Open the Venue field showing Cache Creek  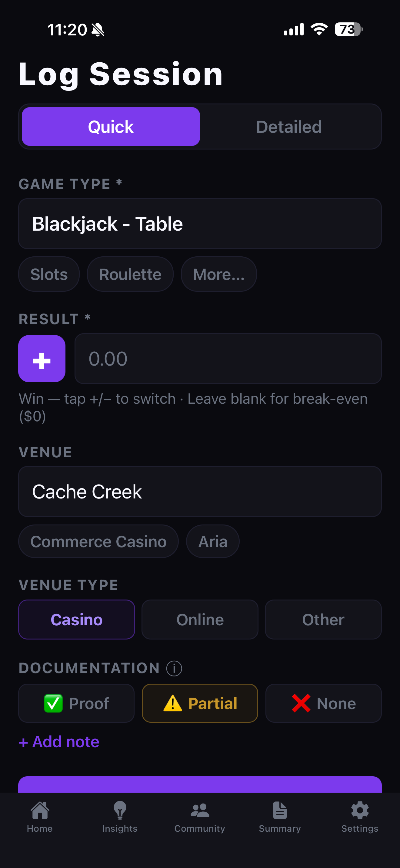coord(200,492)
